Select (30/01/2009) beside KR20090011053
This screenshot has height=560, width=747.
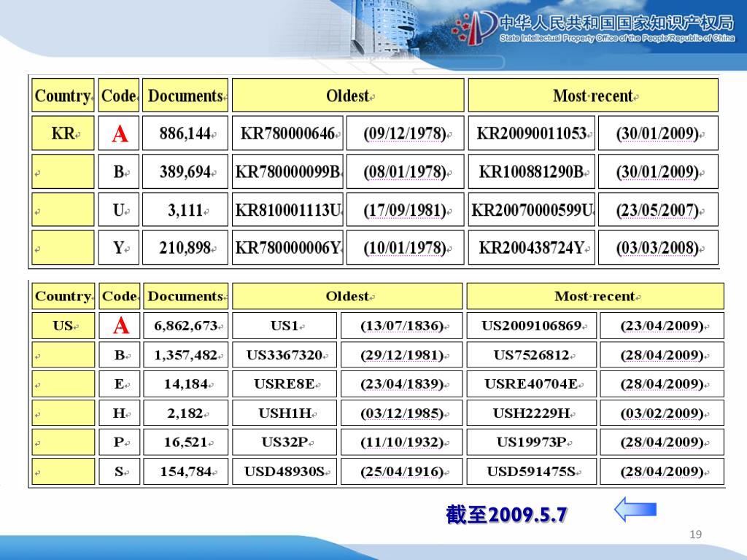(657, 134)
